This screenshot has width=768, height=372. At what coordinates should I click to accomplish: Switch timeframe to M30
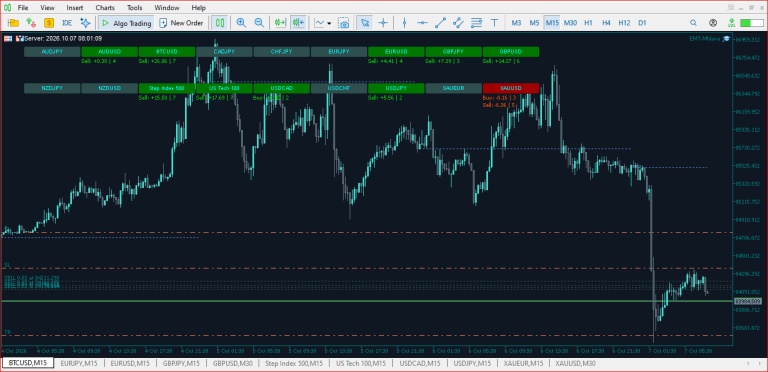570,23
